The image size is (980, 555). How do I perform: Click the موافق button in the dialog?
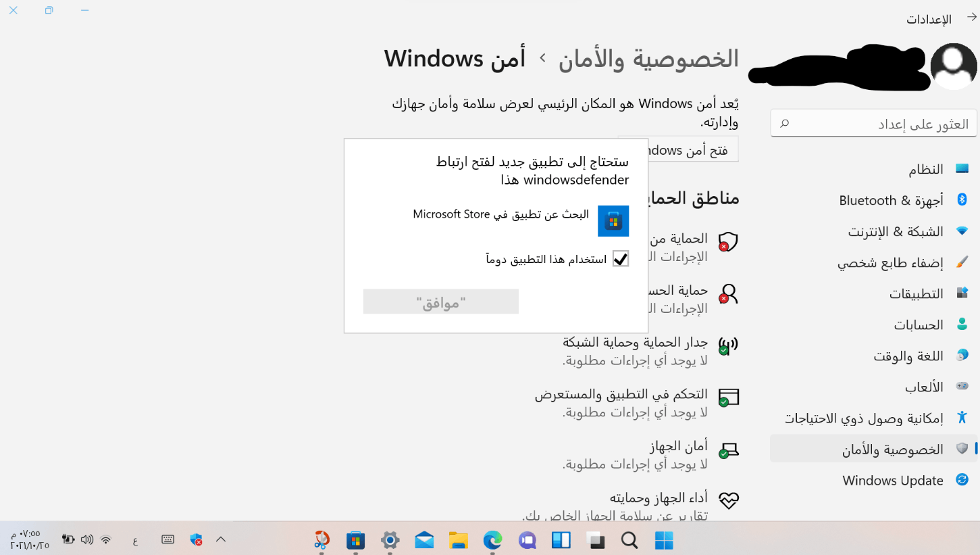[441, 301]
